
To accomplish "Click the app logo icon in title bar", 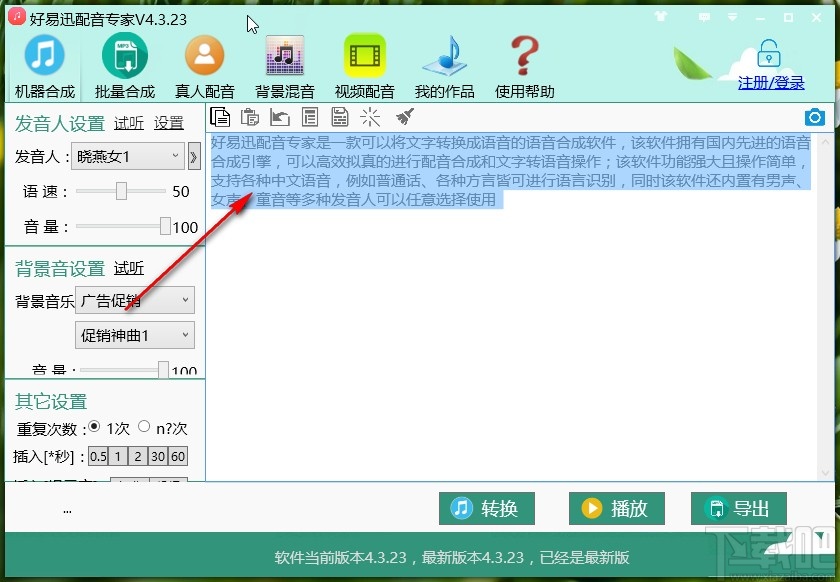I will click(17, 16).
